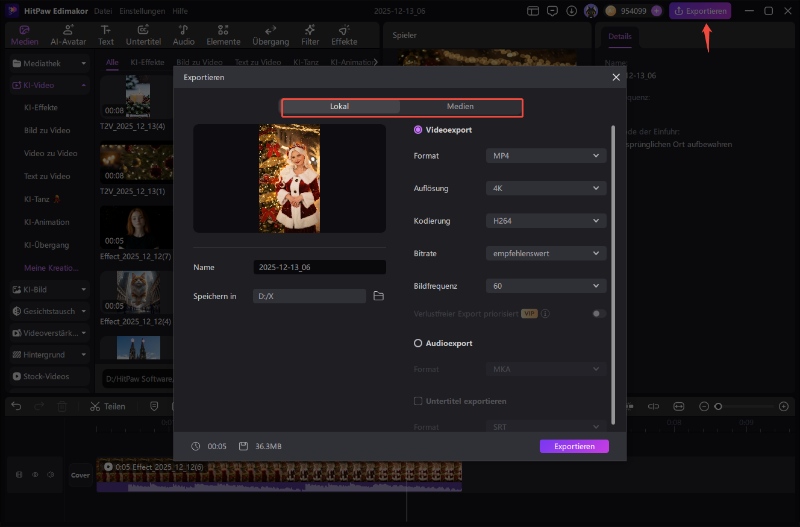Close the Exportieren dialog

click(x=616, y=77)
